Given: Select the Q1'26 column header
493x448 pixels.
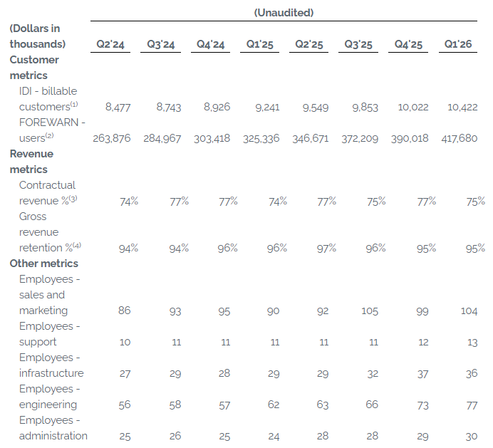Looking at the screenshot, I should (x=458, y=44).
